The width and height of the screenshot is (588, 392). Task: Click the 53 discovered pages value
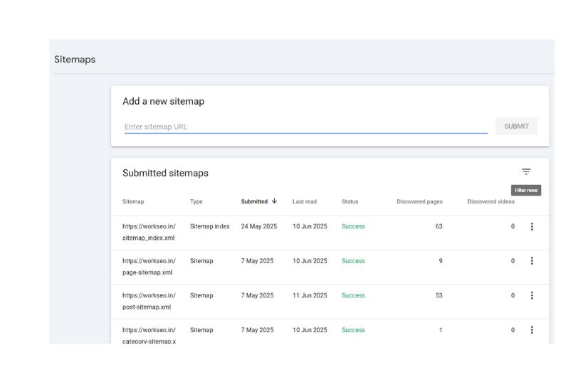point(439,295)
